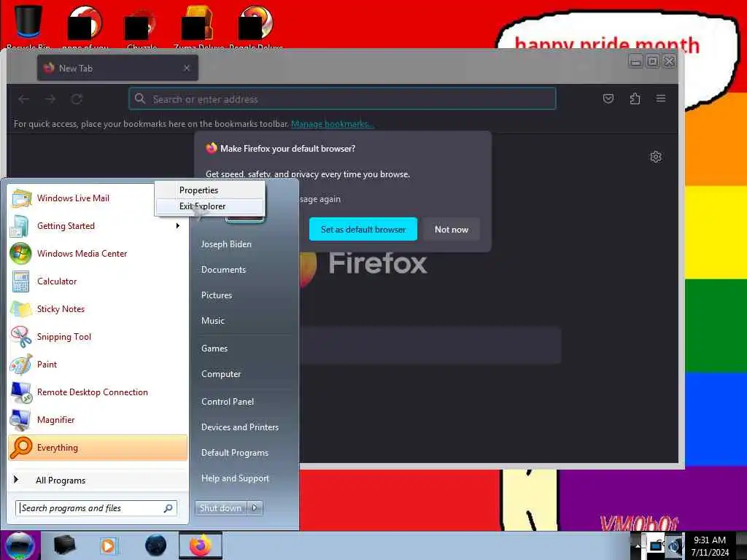
Task: Open new tab personalize gear icon
Action: (x=656, y=157)
